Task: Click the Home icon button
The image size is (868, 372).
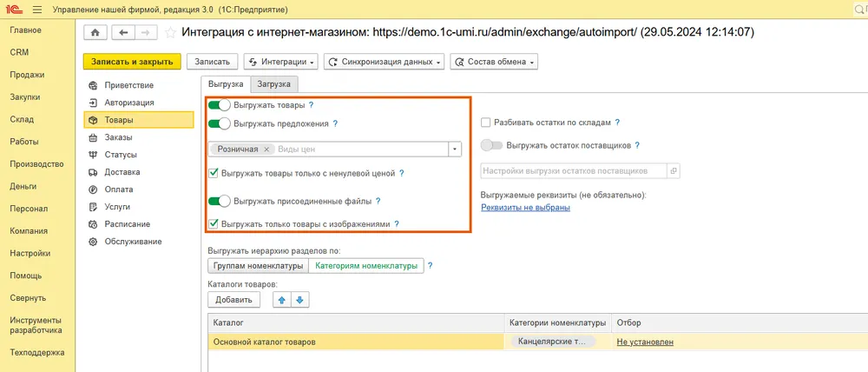Action: point(95,33)
